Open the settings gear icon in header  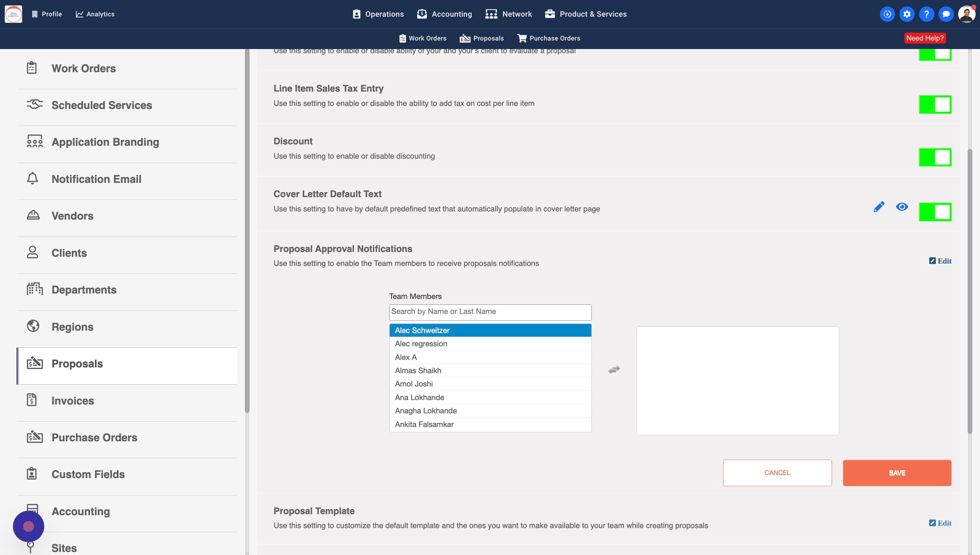pyautogui.click(x=907, y=14)
